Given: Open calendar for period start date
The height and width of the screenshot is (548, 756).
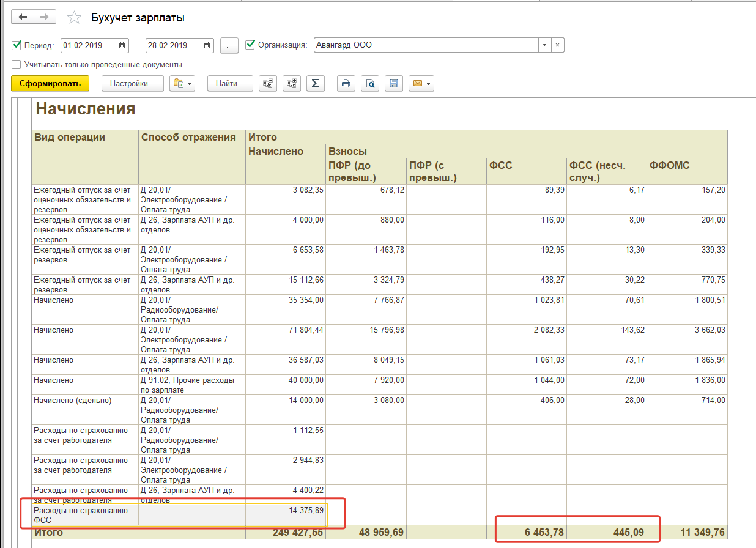Looking at the screenshot, I should coord(123,45).
